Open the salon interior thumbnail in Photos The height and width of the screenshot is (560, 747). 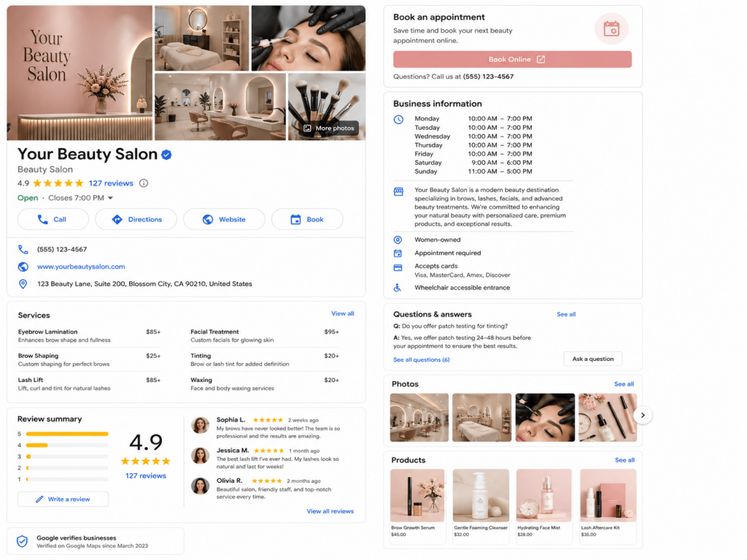point(419,418)
